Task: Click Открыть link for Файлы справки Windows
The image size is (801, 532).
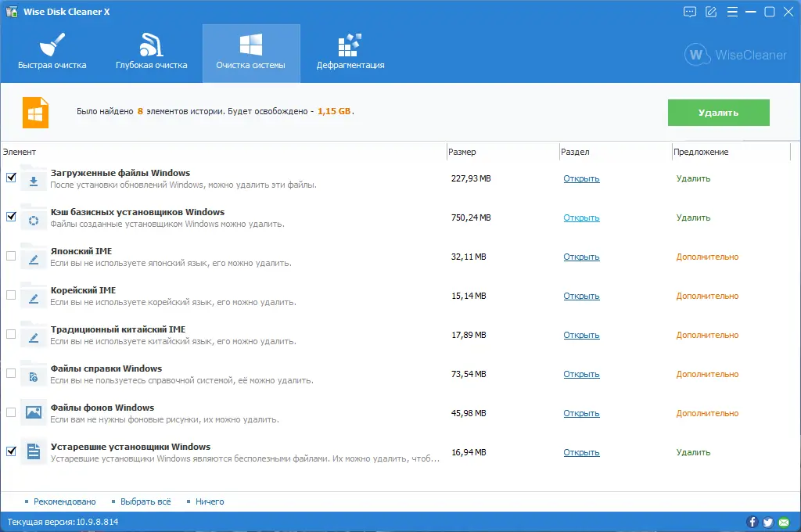Action: [581, 374]
